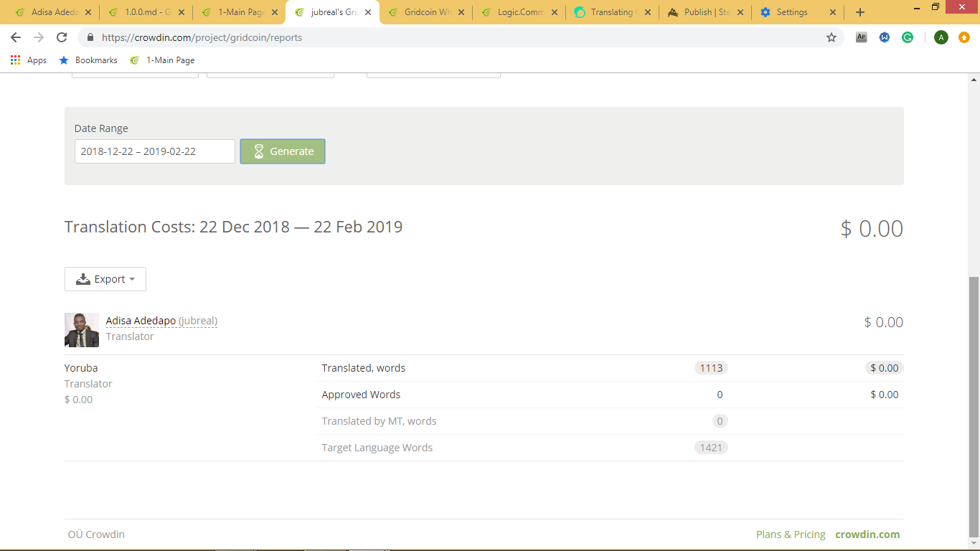This screenshot has width=980, height=551.
Task: Switch to the Gridcoin Wh tab
Action: (x=425, y=12)
